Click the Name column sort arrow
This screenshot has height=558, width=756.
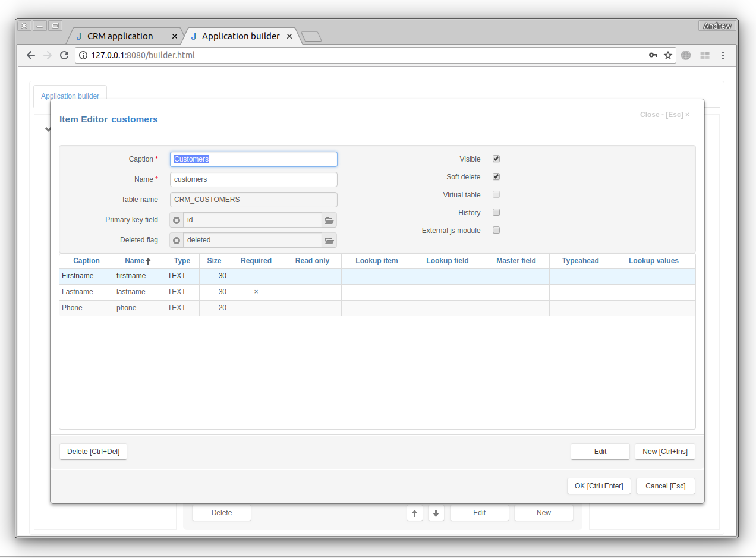149,261
